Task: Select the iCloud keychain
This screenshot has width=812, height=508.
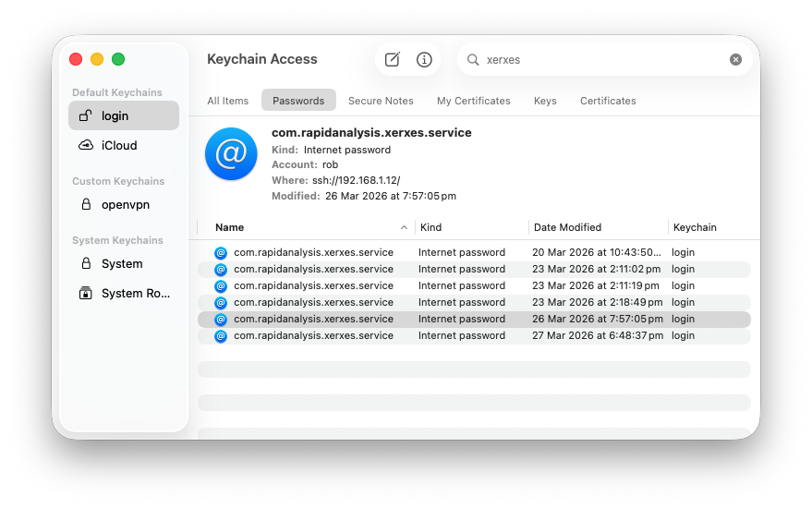Action: 124,145
